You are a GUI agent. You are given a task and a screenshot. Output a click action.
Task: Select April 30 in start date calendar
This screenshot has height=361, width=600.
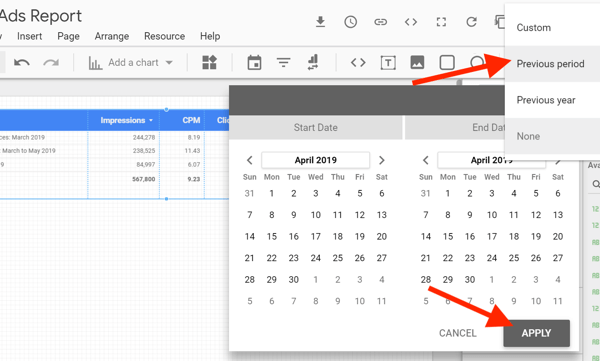tap(294, 279)
